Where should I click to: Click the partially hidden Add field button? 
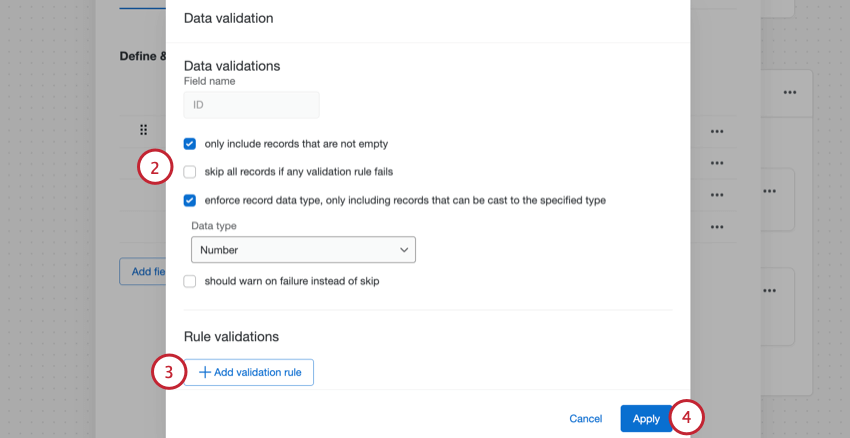pos(142,271)
